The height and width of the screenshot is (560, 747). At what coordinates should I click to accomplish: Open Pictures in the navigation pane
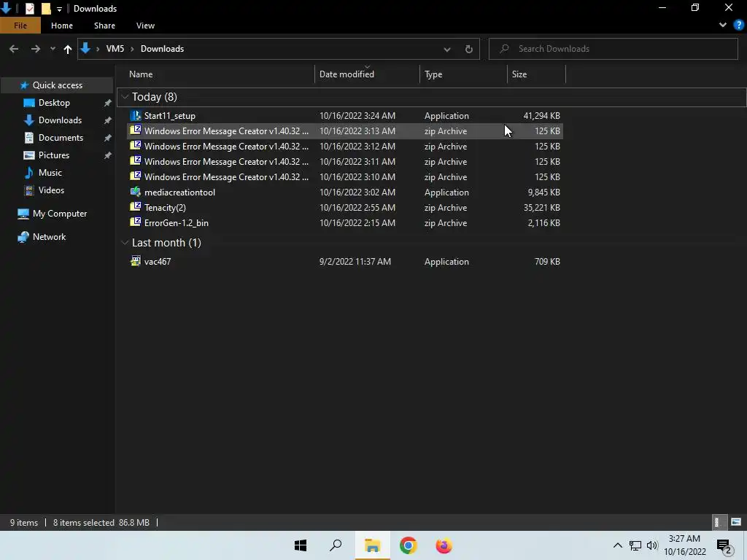[x=54, y=155]
